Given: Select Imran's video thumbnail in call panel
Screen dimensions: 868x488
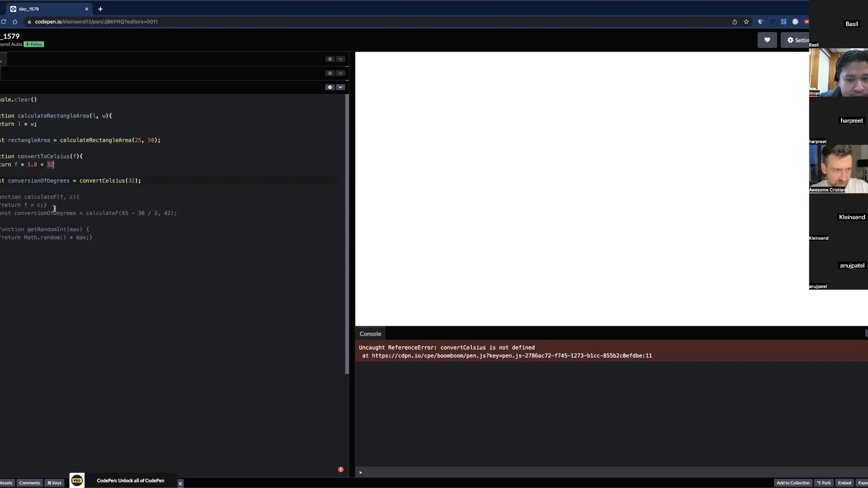Looking at the screenshot, I should pos(838,72).
